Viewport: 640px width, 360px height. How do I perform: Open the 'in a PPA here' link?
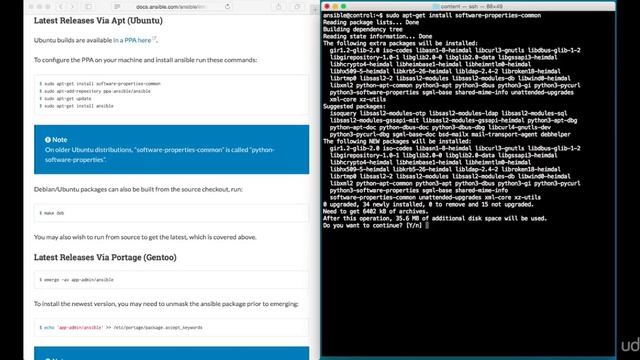[132, 40]
